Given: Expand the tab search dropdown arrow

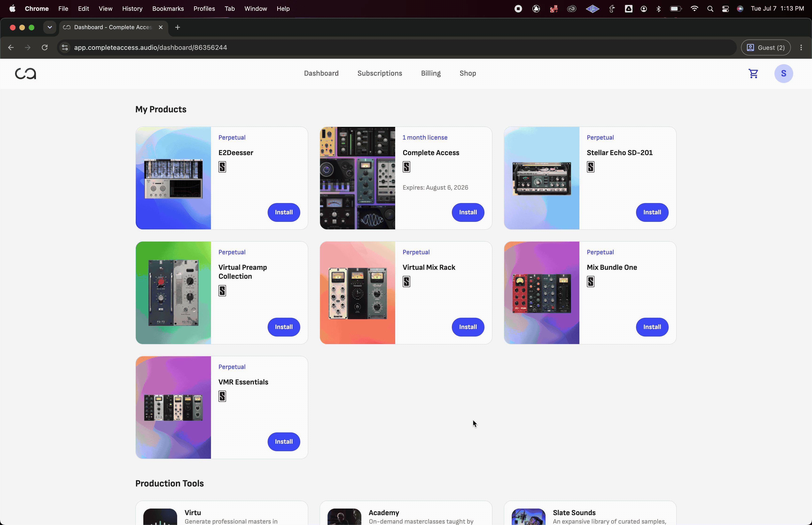Looking at the screenshot, I should (x=50, y=27).
